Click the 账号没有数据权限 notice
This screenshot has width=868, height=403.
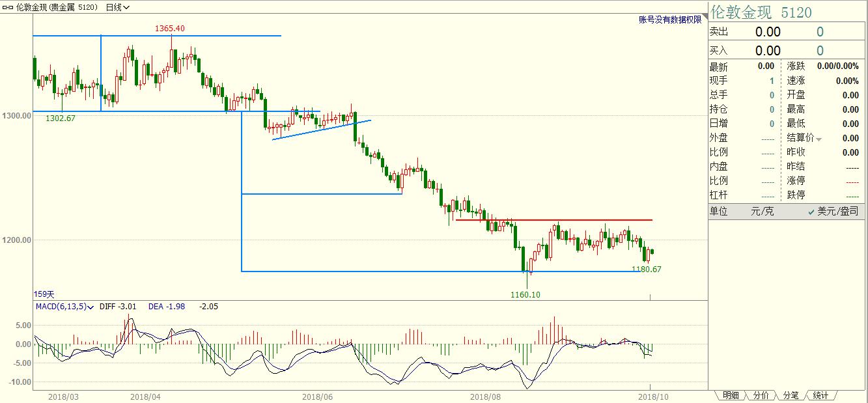pos(670,20)
